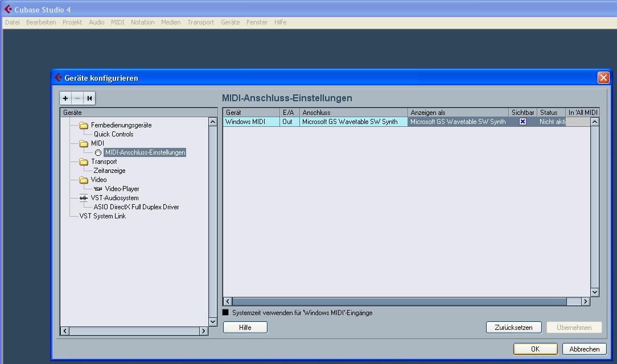
Task: Click the Video-Player camera icon
Action: click(x=98, y=189)
